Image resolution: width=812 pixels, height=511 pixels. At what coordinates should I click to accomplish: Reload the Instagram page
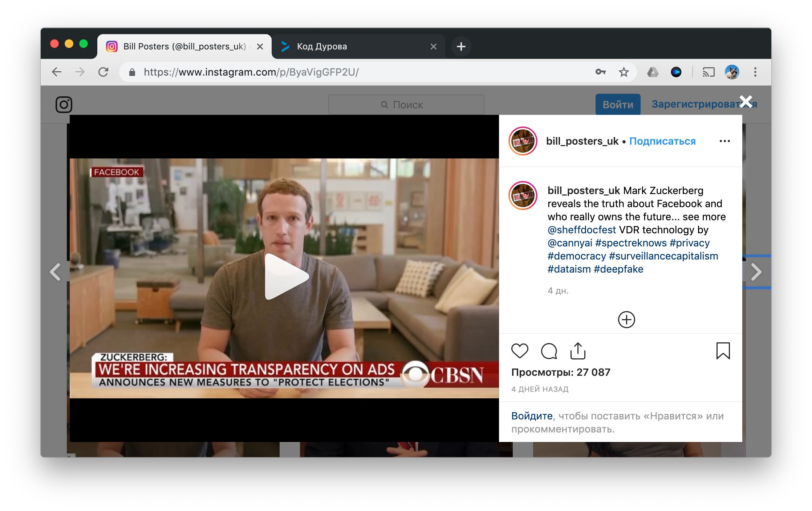tap(103, 72)
